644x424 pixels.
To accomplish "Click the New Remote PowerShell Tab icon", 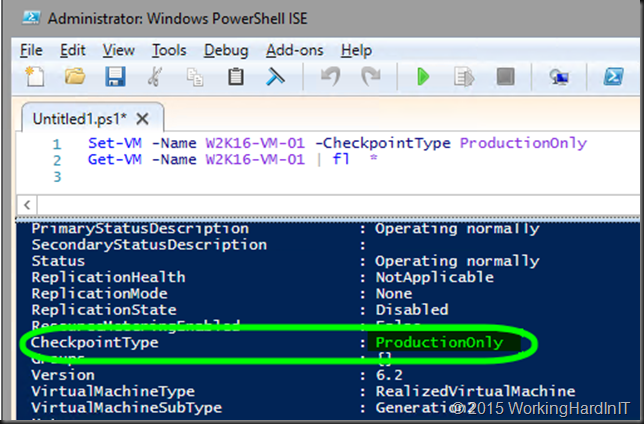I will point(559,77).
